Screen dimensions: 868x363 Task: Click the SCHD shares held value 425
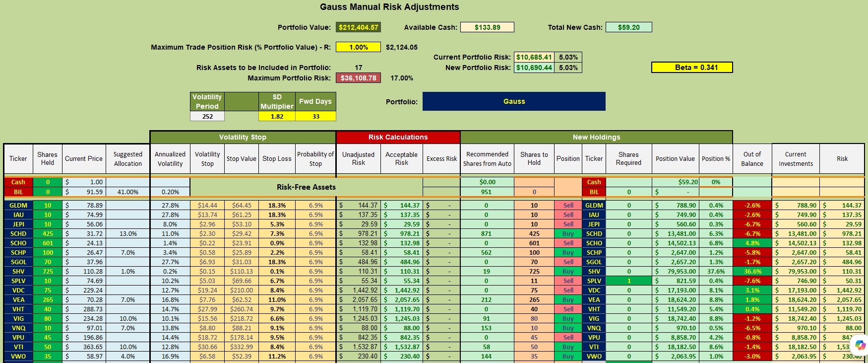[48, 233]
